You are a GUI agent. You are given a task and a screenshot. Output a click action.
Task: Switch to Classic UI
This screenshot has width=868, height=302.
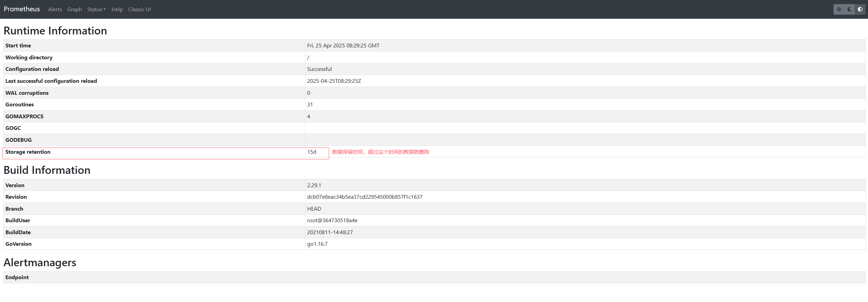tap(139, 10)
